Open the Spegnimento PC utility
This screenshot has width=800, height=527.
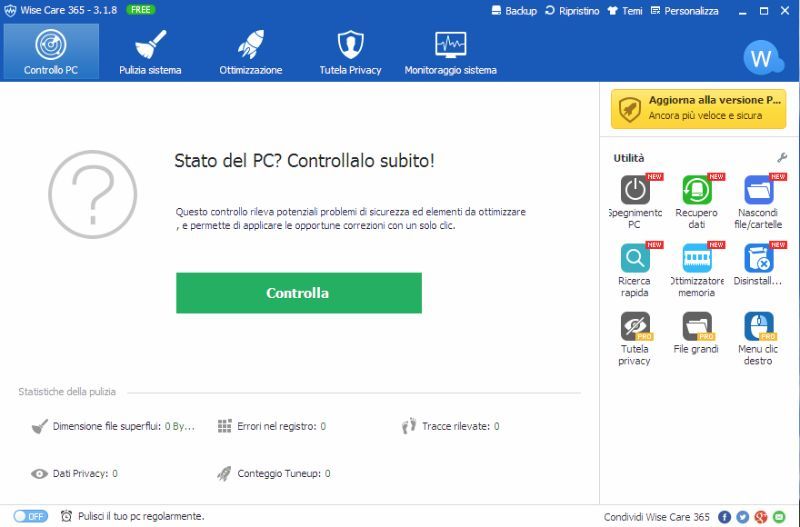(635, 201)
